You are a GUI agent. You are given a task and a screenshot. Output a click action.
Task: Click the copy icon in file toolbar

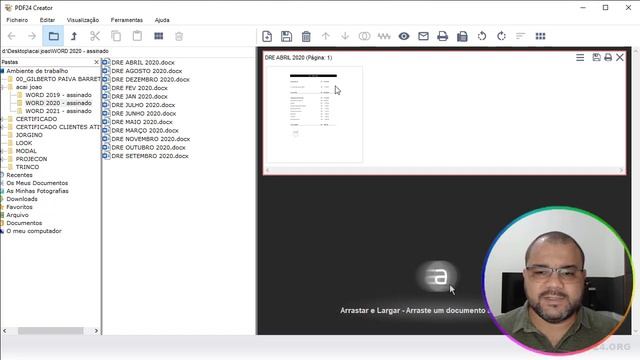coord(116,36)
